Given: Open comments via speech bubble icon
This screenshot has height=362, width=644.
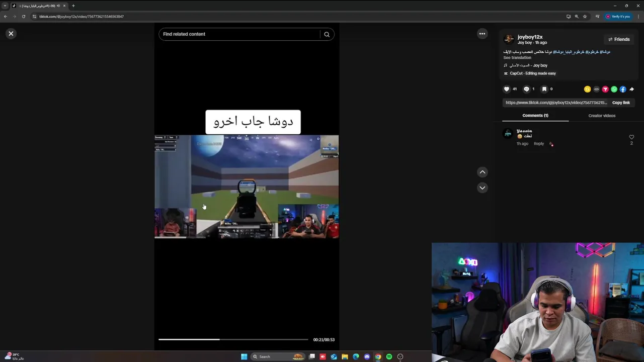Looking at the screenshot, I should 526,89.
